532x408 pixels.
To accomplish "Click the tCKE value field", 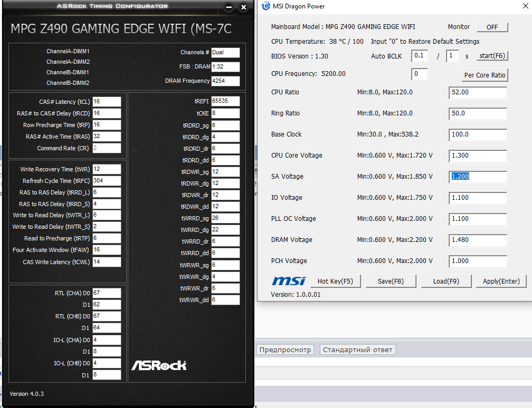I will 226,113.
